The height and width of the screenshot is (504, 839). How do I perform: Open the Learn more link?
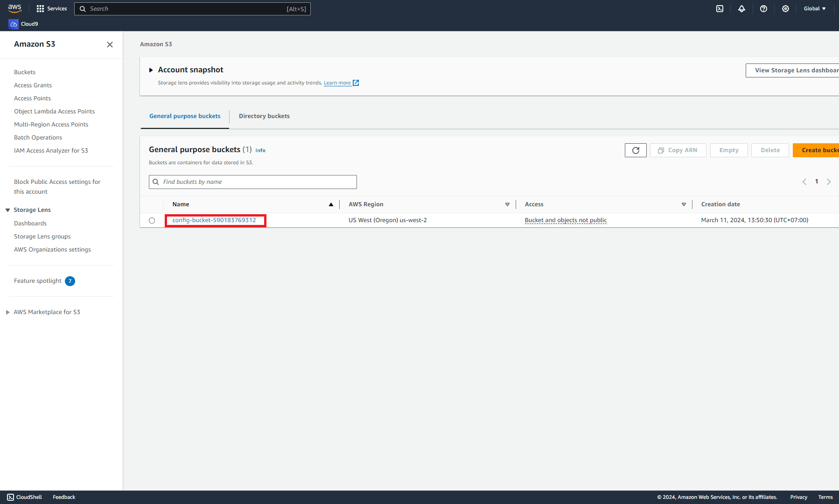[x=341, y=83]
